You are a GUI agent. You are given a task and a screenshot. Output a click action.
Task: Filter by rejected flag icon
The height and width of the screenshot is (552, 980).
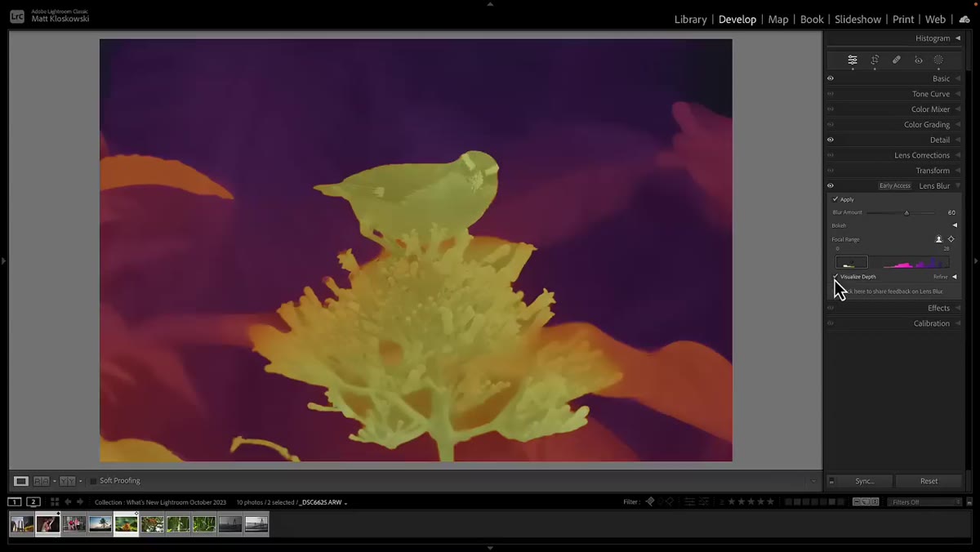pyautogui.click(x=670, y=501)
